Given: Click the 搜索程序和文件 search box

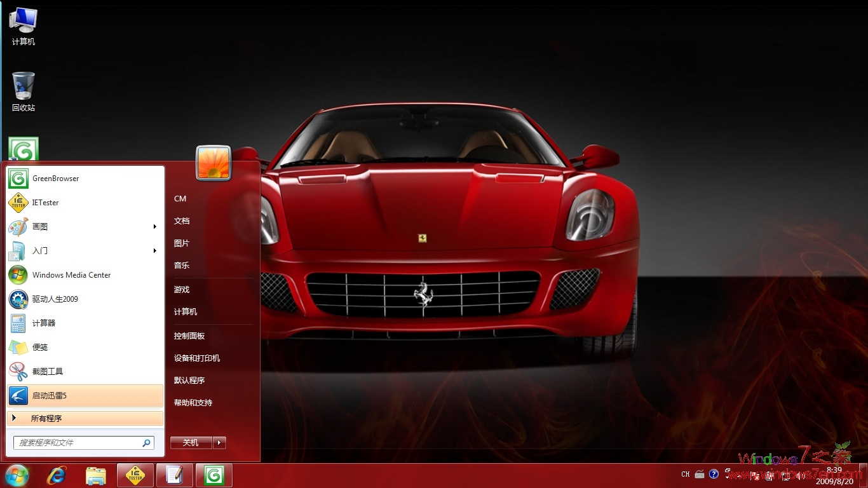Looking at the screenshot, I should [x=78, y=443].
